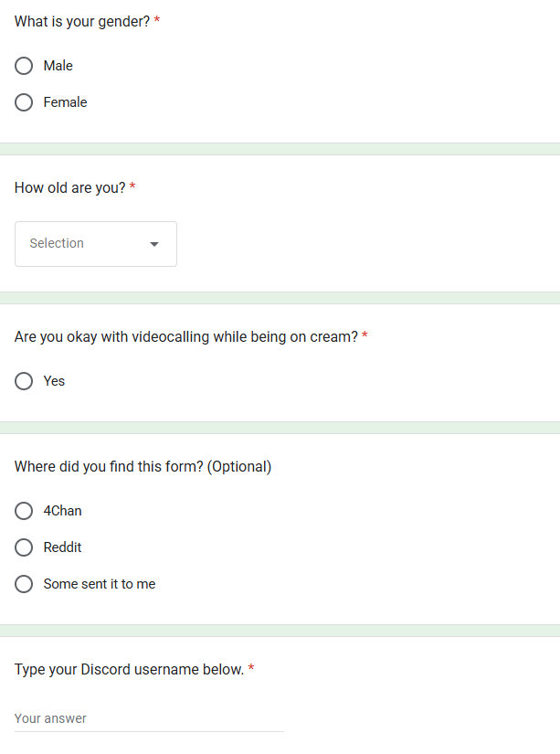Click the 'Female' option label text
Viewport: 560px width, 754px height.
coord(66,102)
